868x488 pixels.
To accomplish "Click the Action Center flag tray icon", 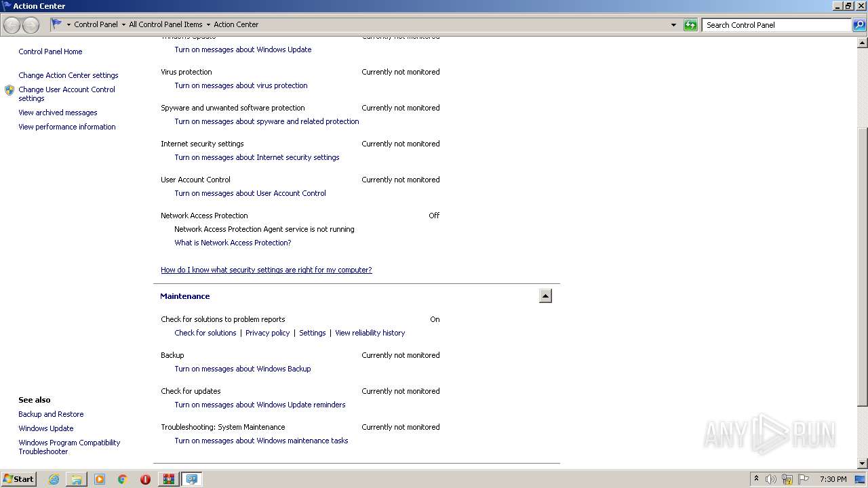I will (x=804, y=479).
